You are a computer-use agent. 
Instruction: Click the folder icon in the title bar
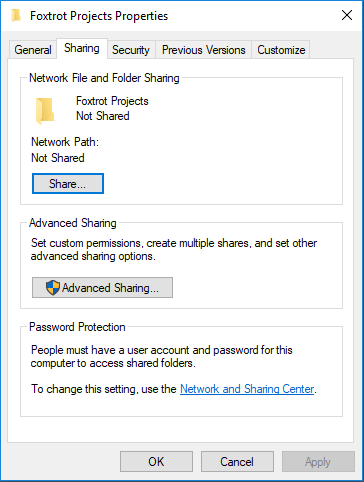(x=16, y=16)
